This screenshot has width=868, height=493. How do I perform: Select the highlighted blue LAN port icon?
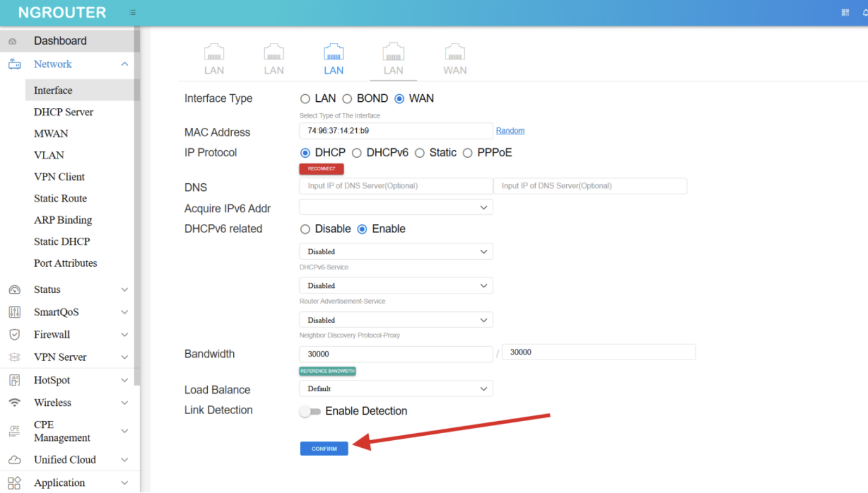pyautogui.click(x=333, y=53)
